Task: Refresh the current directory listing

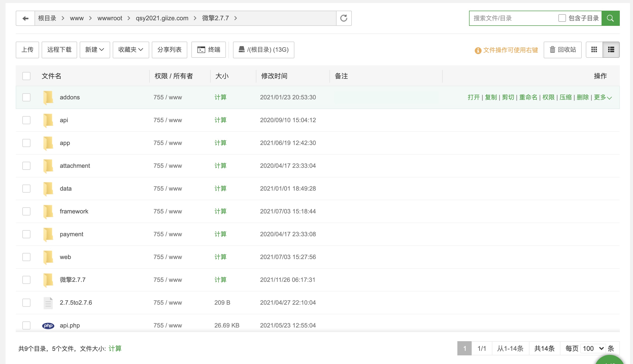Action: coord(344,18)
